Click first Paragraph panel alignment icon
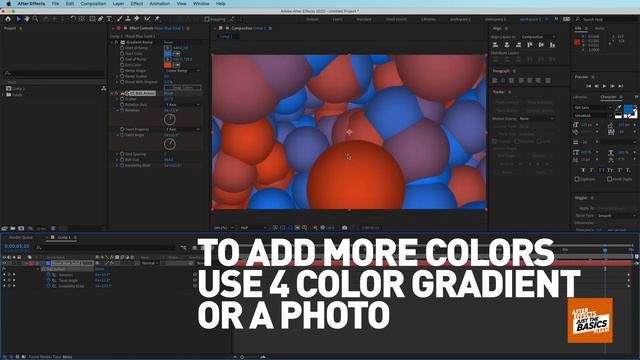Screen dimensions: 640x360 [495, 80]
